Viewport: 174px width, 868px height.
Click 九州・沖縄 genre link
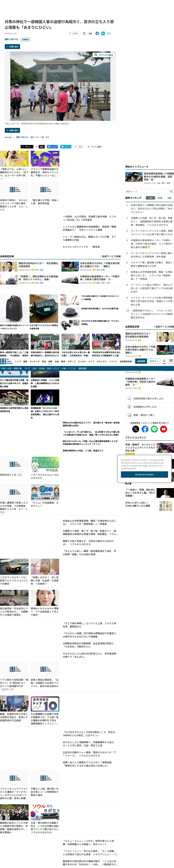40,137
